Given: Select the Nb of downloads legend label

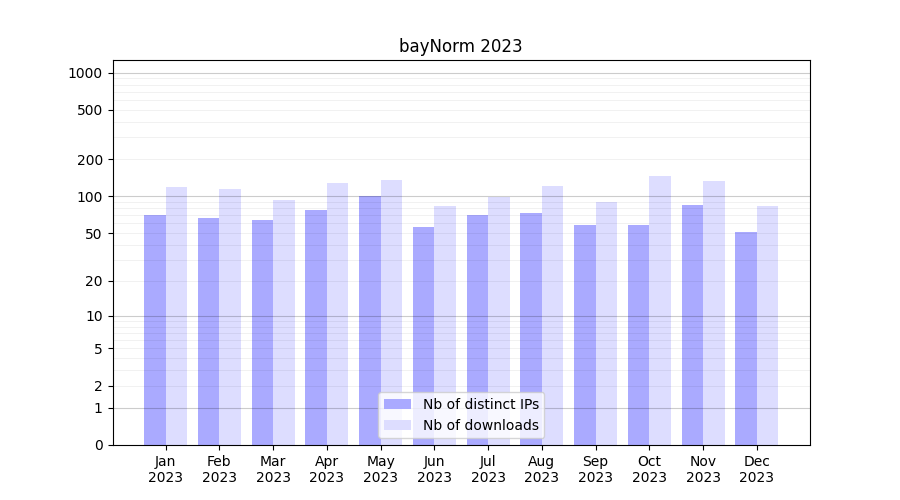Looking at the screenshot, I should click(x=480, y=425).
